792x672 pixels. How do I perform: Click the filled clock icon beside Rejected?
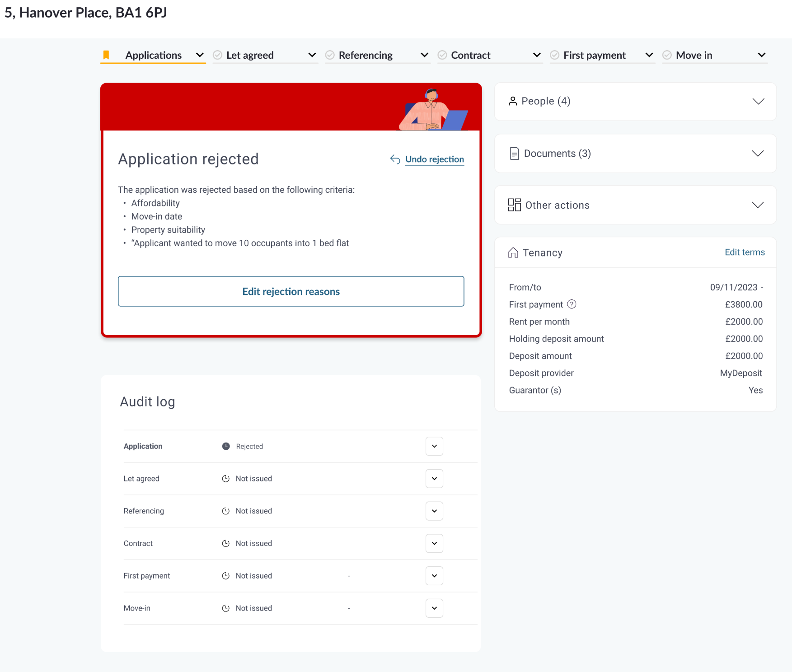pos(226,446)
